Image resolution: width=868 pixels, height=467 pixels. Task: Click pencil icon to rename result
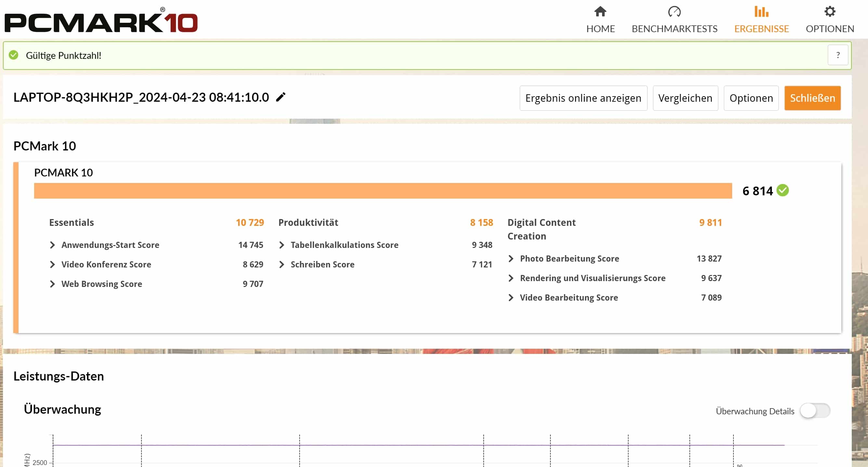pos(281,97)
